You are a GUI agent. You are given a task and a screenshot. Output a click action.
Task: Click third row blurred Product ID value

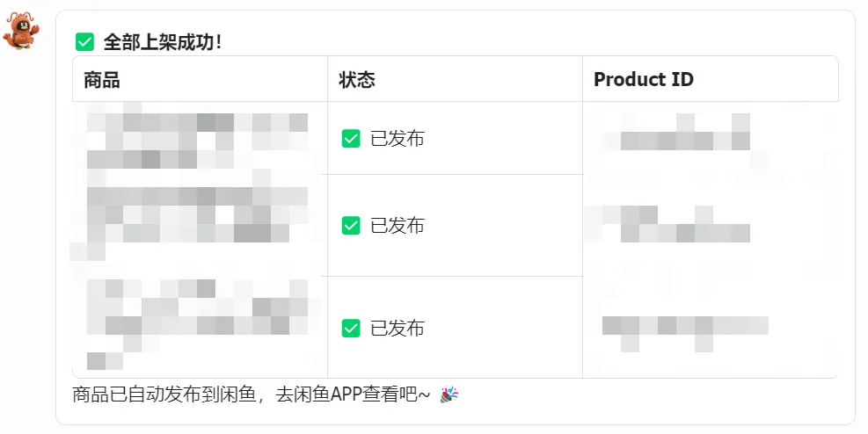[684, 326]
